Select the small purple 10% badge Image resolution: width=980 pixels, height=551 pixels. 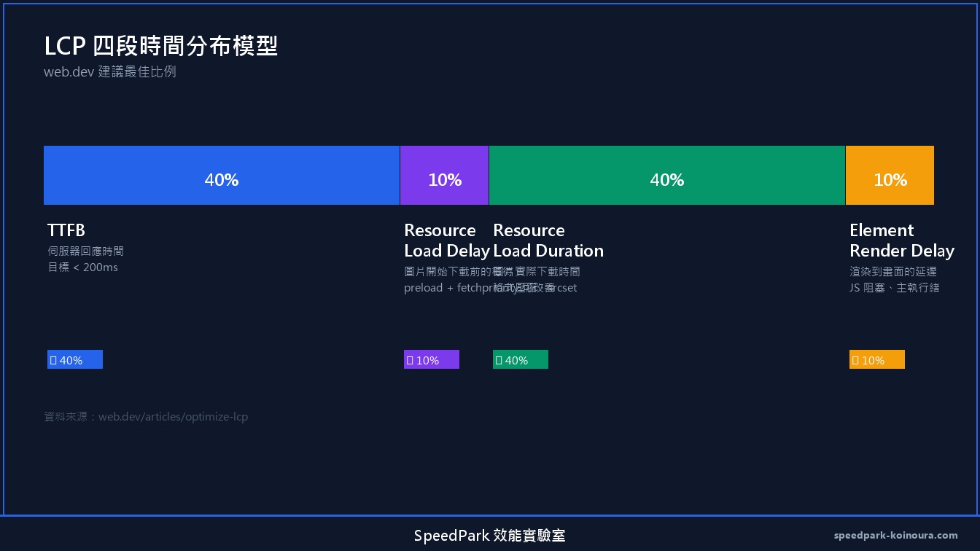[x=432, y=359]
